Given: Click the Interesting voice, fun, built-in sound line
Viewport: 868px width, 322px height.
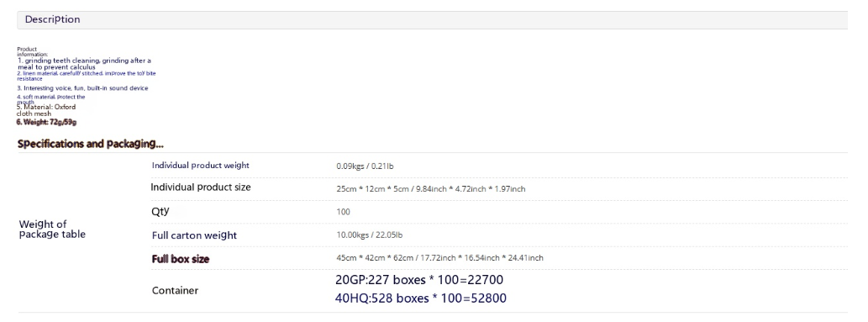Looking at the screenshot, I should point(82,88).
